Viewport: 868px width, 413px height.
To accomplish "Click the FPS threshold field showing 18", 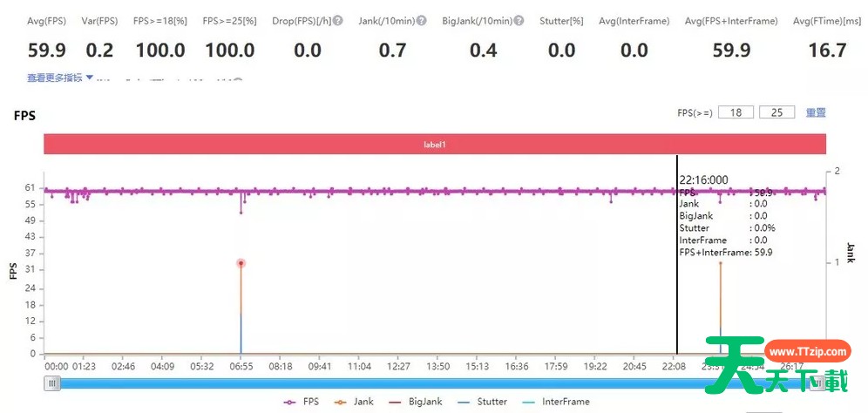I will [736, 112].
